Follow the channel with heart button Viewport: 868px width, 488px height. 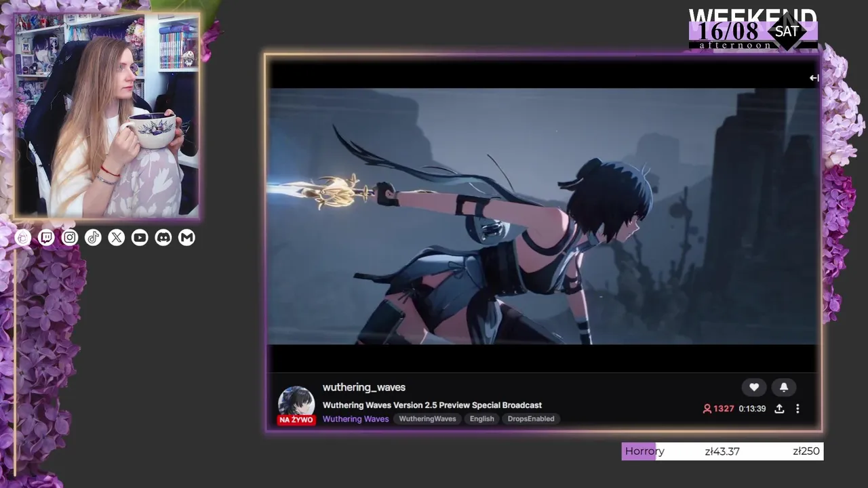[754, 387]
